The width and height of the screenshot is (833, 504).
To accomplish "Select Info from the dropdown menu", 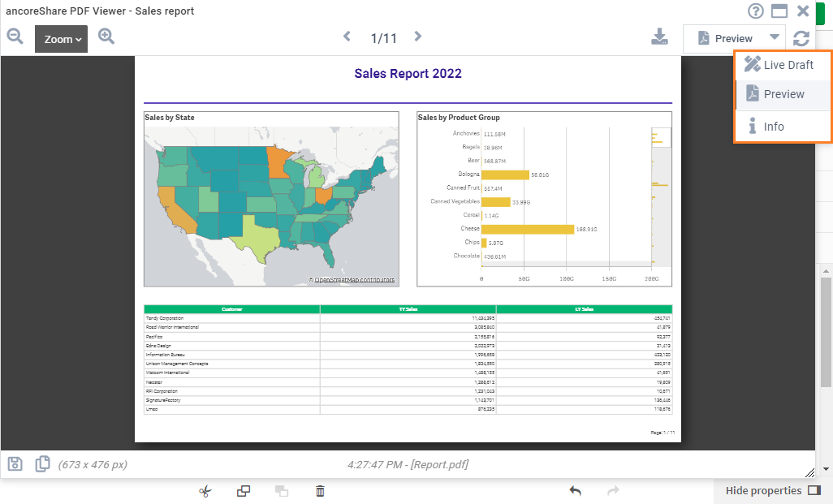I will pos(782,127).
